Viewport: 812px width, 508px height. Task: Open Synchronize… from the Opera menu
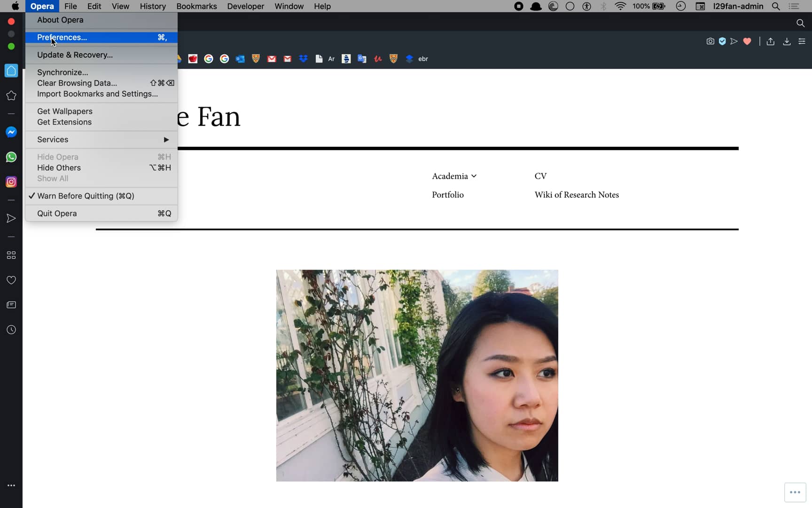point(101,72)
